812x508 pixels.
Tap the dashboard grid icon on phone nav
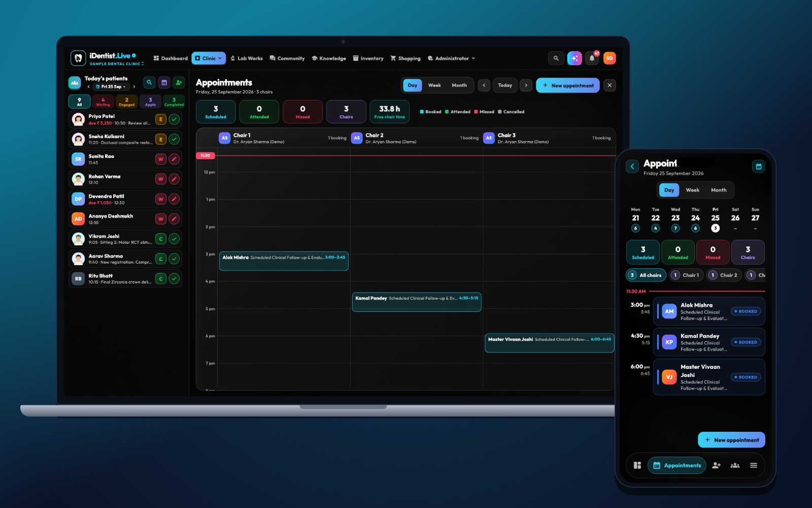(x=637, y=465)
